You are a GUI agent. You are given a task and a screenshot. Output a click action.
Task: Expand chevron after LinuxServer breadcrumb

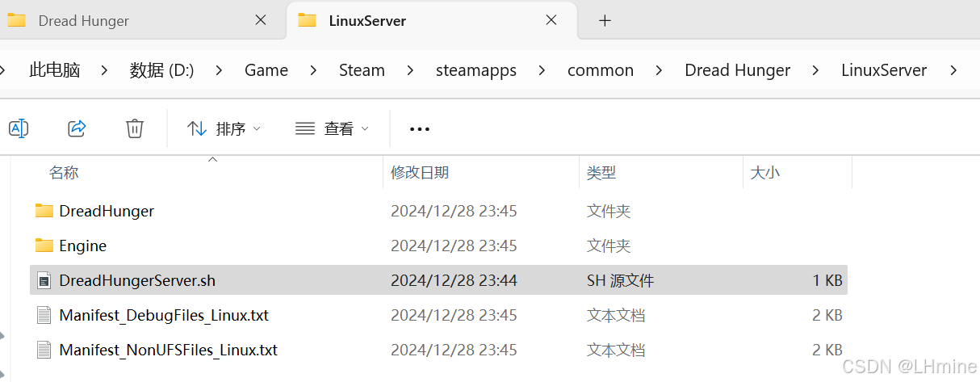953,70
